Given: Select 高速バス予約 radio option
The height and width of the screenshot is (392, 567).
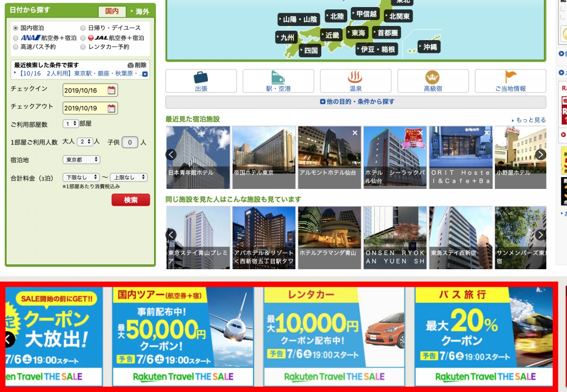Looking at the screenshot, I should 16,47.
